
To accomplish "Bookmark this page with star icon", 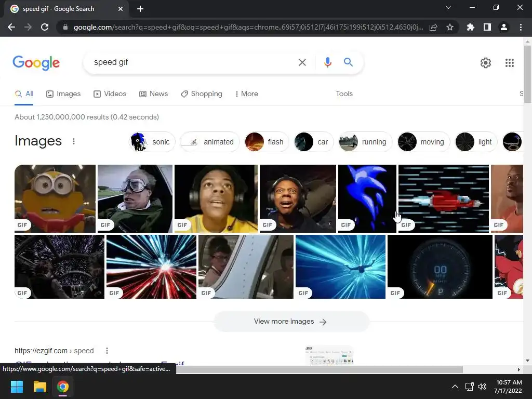I will [x=450, y=27].
